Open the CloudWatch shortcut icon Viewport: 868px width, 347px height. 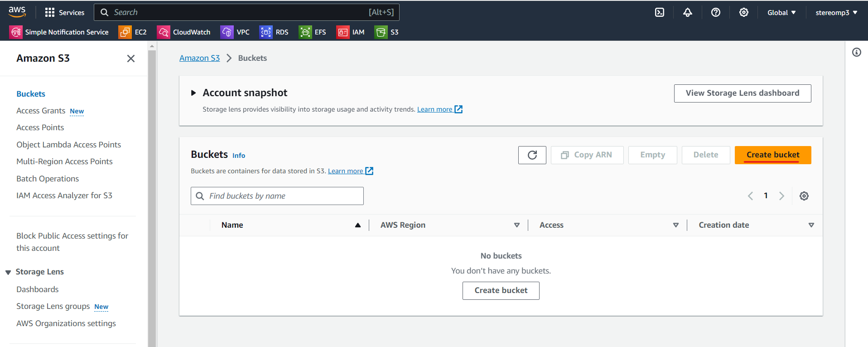[164, 32]
